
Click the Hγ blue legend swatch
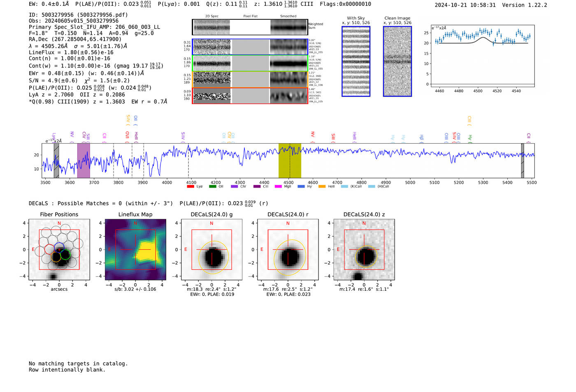(301, 187)
